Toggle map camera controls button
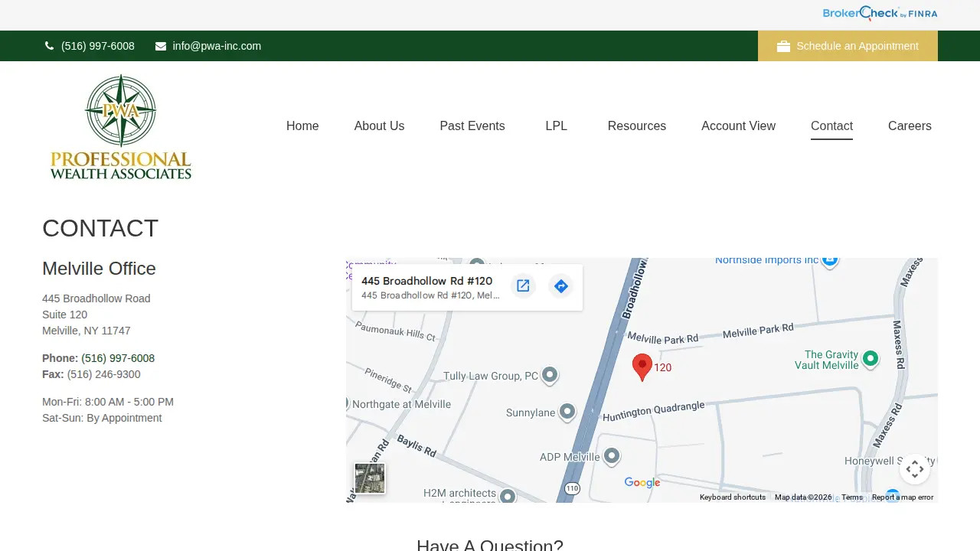The height and width of the screenshot is (551, 980). pos(915,469)
